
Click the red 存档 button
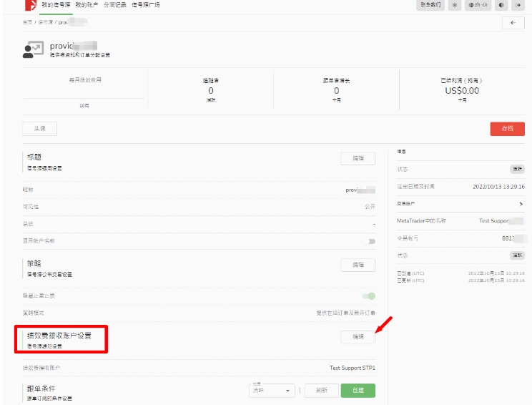tap(507, 129)
